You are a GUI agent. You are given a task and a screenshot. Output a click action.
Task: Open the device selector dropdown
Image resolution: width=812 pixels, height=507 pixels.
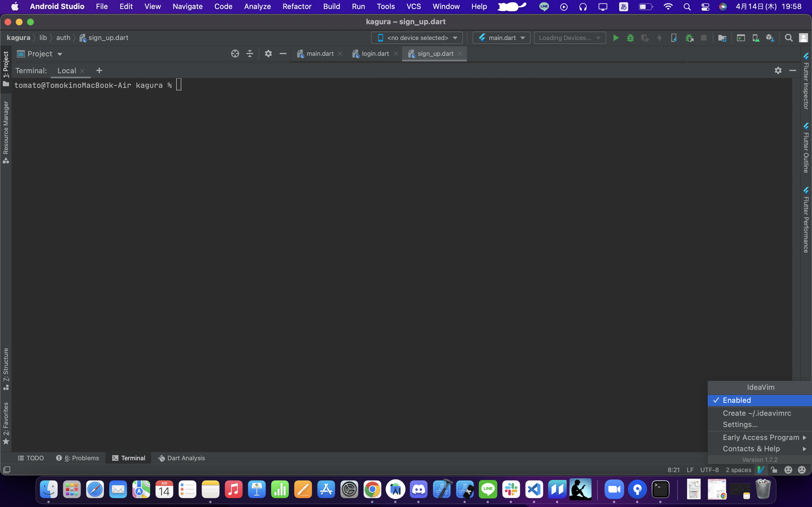pyautogui.click(x=416, y=37)
